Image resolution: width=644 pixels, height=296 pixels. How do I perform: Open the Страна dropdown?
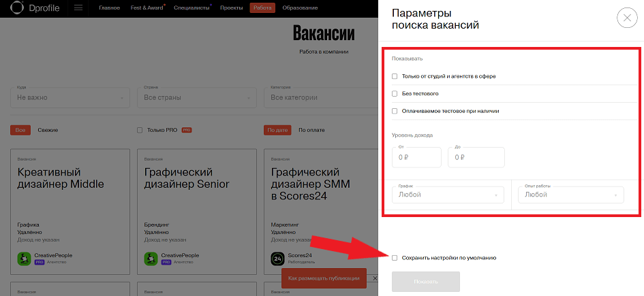point(197,97)
